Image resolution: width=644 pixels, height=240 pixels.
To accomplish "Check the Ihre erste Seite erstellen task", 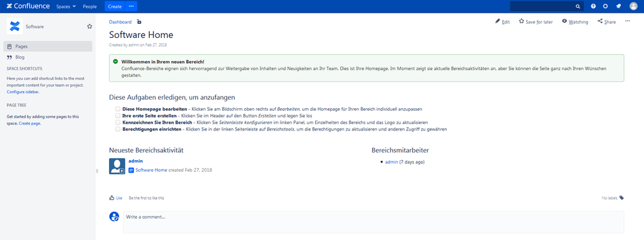I will (x=118, y=116).
